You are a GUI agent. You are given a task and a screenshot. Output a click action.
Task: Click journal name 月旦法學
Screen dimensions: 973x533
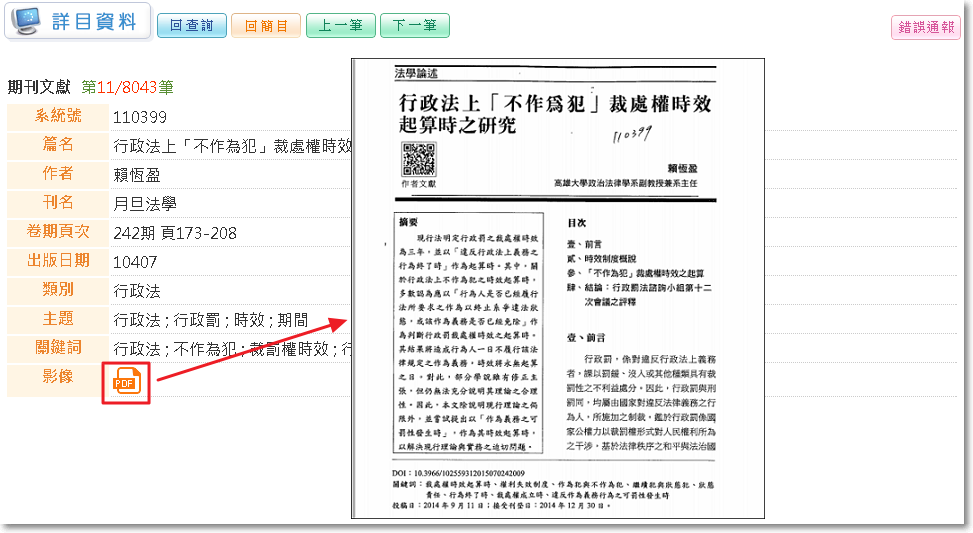point(145,204)
